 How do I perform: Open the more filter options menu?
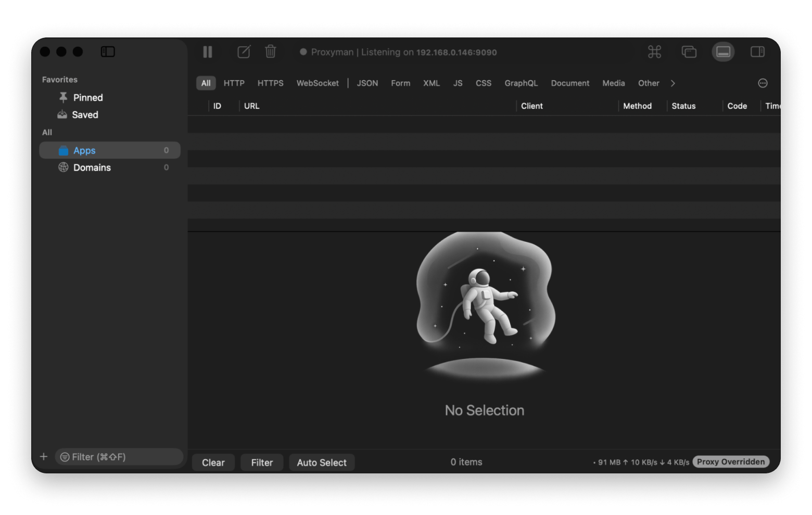(x=763, y=83)
